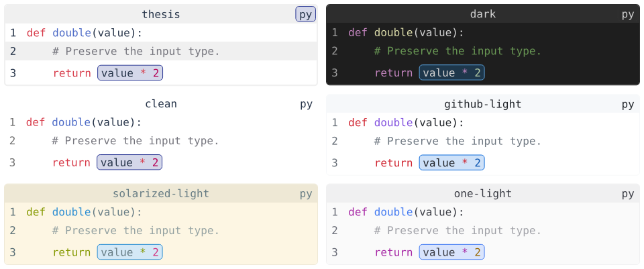This screenshot has height=269, width=644.
Task: Click the py label on dark block
Action: coord(628,14)
